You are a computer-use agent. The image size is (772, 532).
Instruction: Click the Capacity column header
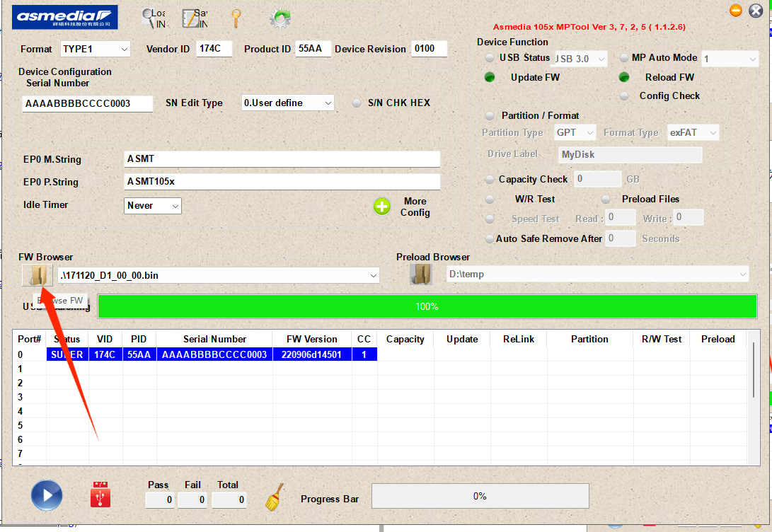[x=405, y=339]
